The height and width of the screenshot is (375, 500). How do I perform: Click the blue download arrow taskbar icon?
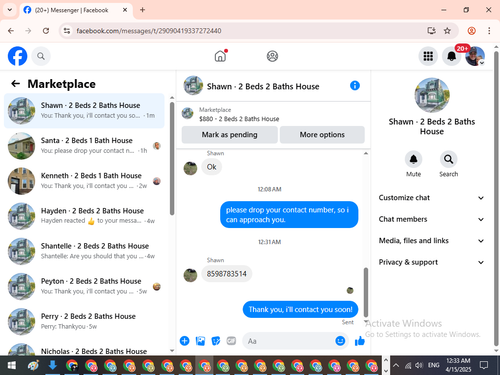(x=52, y=365)
